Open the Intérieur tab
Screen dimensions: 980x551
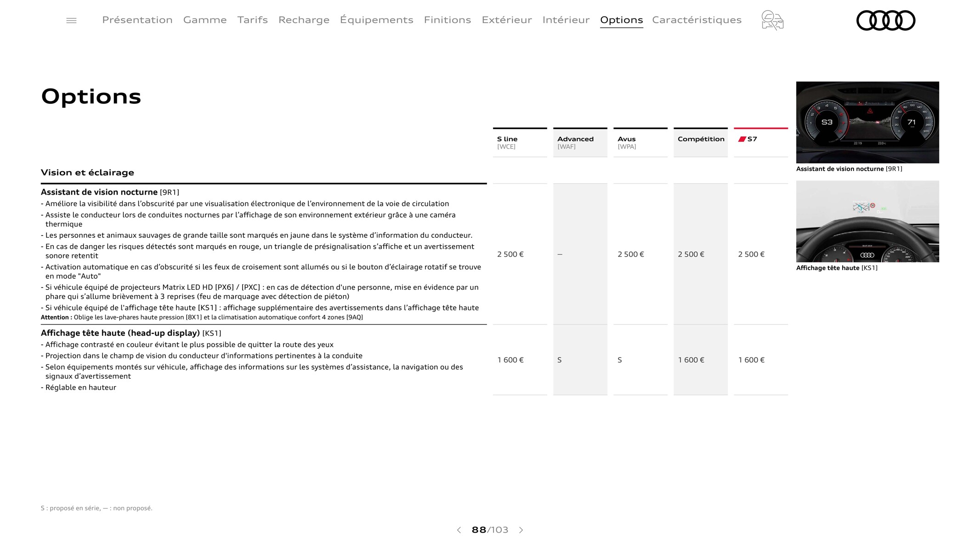[x=566, y=20]
